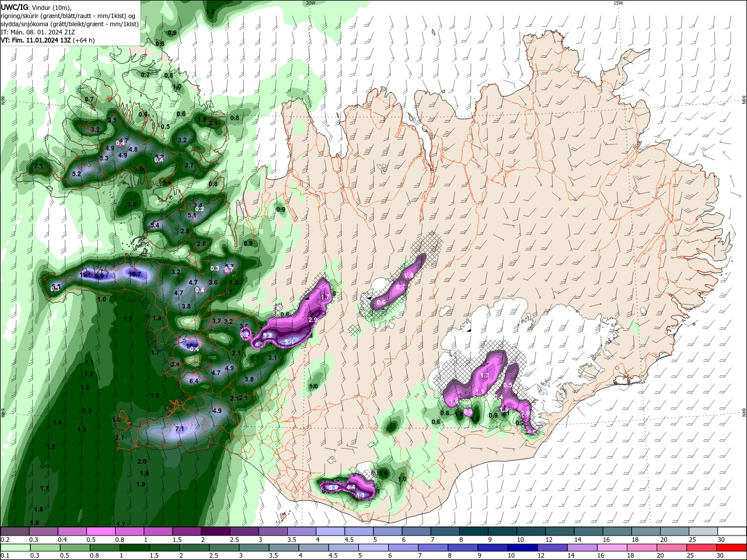The image size is (747, 560).
Task: Click the 2.9 value in purple snow band
Action: point(313,320)
